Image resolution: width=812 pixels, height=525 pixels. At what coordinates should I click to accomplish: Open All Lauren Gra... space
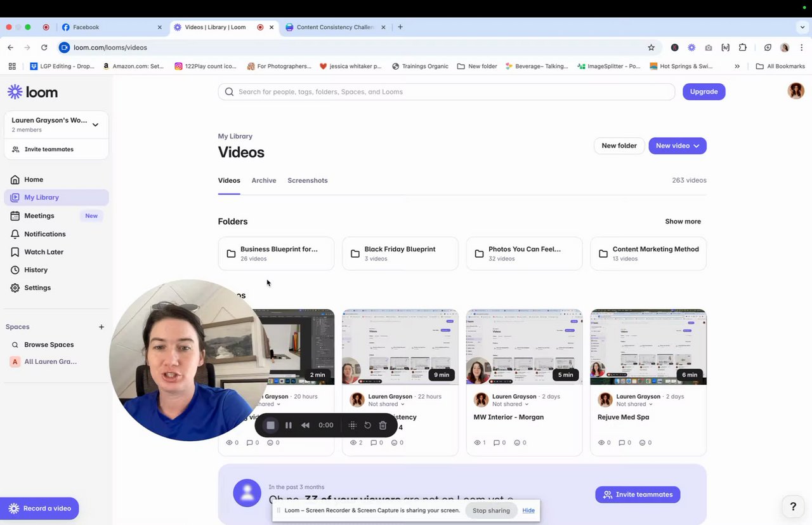pyautogui.click(x=50, y=362)
